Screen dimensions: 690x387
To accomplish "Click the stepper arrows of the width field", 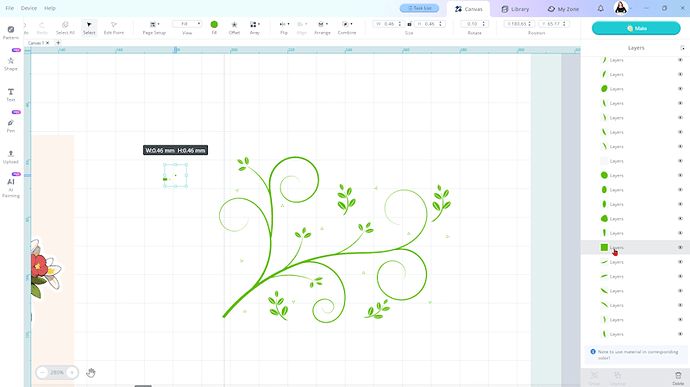I will pos(400,24).
